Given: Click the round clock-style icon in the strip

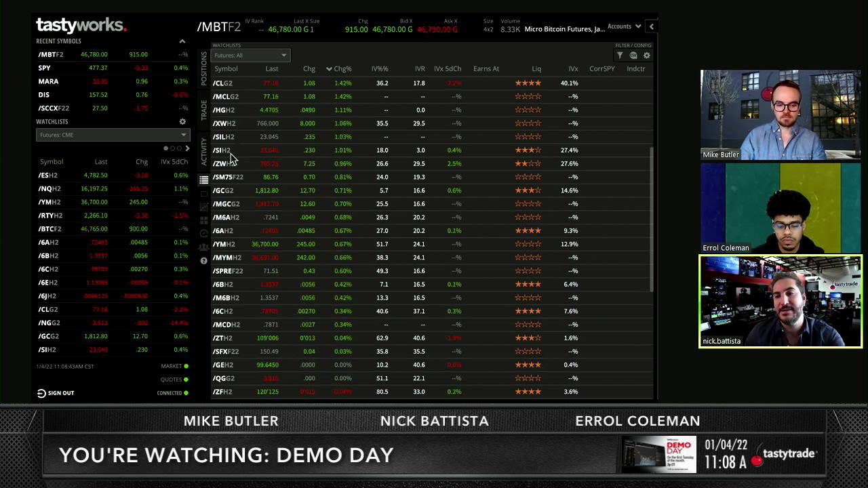Looking at the screenshot, I should click(x=203, y=234).
